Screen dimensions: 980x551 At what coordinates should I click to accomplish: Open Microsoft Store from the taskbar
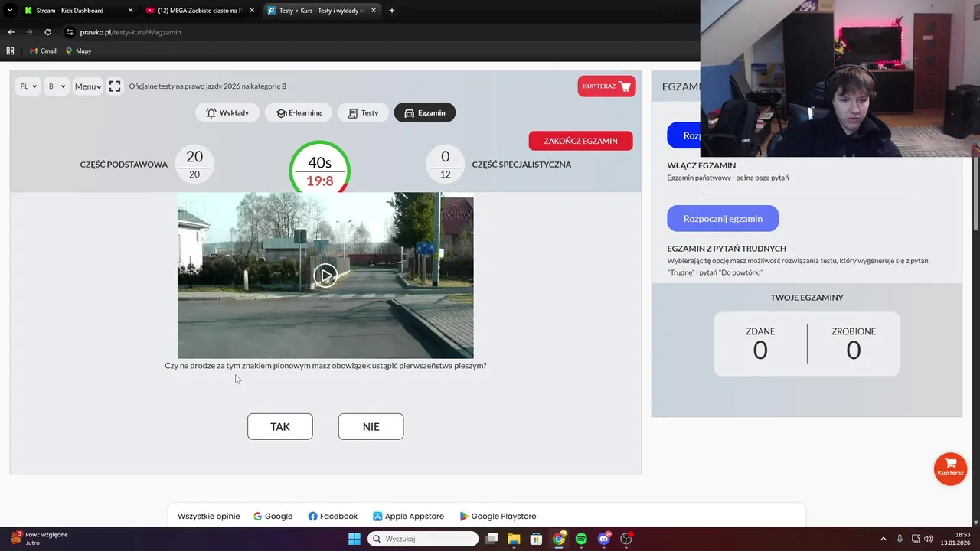537,539
